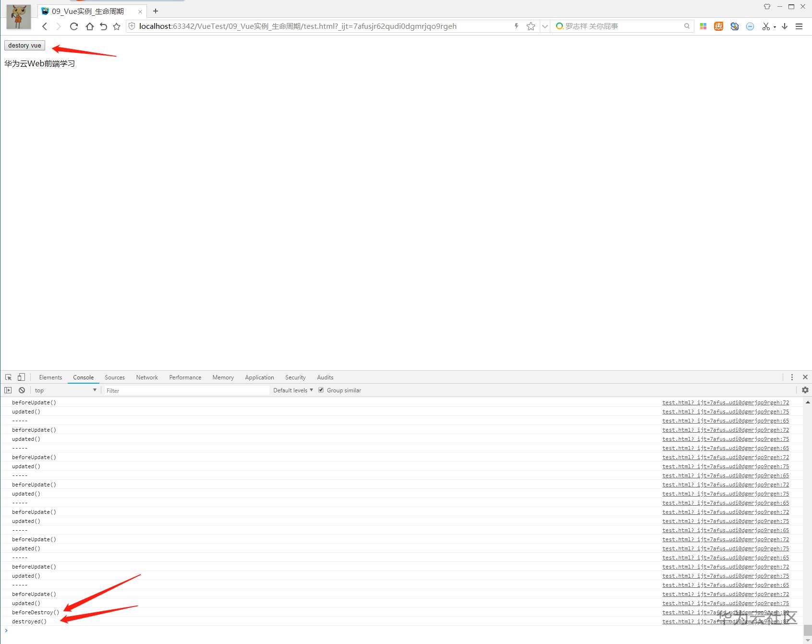Open the Performance tab

click(x=185, y=377)
